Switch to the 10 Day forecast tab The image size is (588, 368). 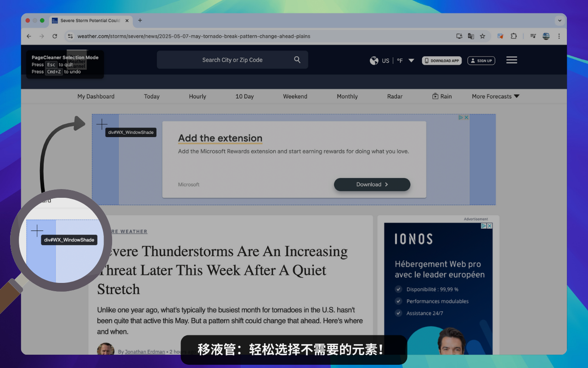(244, 96)
